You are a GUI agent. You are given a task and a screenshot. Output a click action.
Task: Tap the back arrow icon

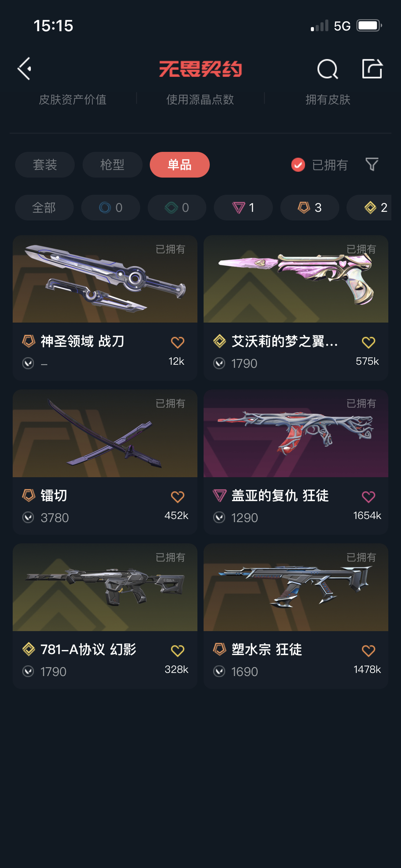click(25, 69)
